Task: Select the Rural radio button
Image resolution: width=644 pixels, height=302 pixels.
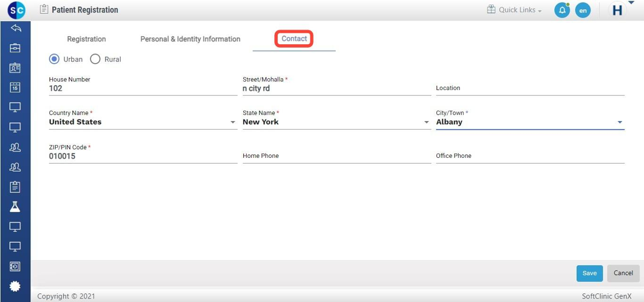Action: tap(95, 59)
